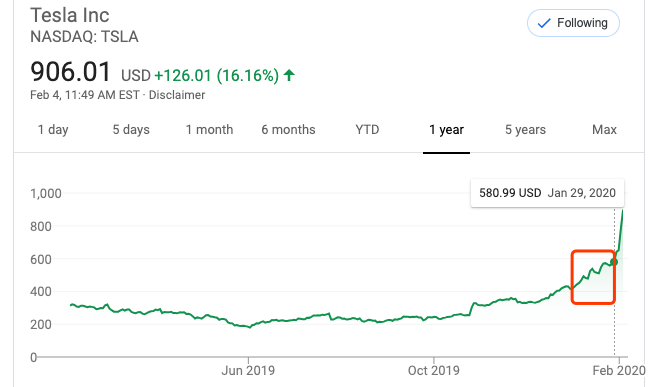Image resolution: width=663 pixels, height=387 pixels.
Task: View the Max history tab
Action: click(604, 129)
